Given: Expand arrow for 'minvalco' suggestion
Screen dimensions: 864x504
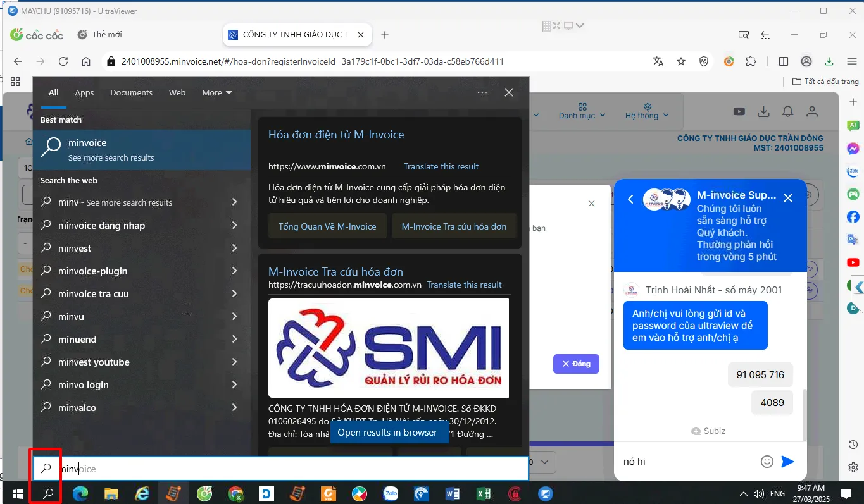Looking at the screenshot, I should (x=234, y=407).
